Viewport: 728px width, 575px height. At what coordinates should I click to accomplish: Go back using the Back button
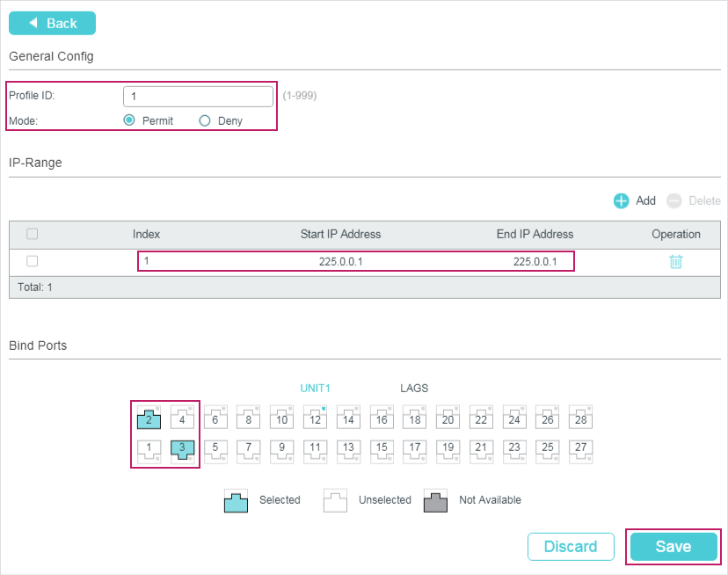tap(52, 23)
